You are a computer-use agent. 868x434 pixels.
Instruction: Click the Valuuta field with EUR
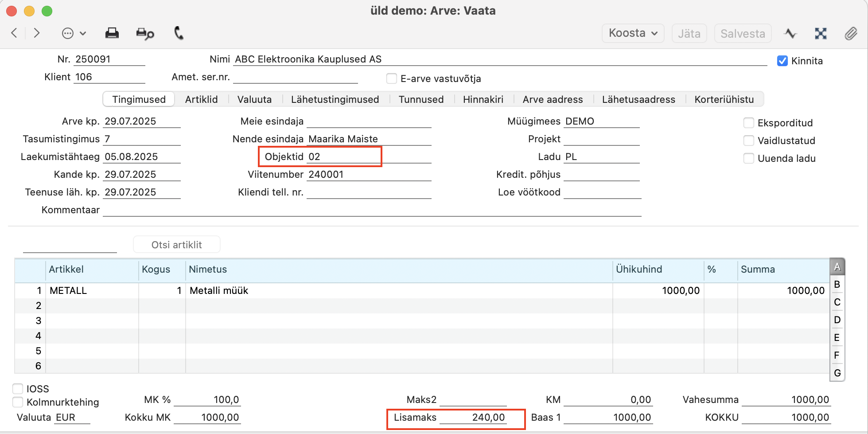72,417
